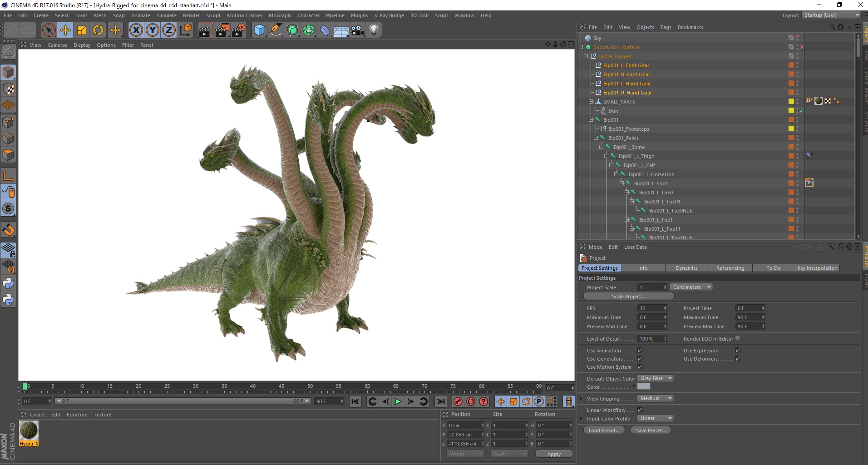This screenshot has width=868, height=465.
Task: Toggle Use Deformers checkbox
Action: coord(738,359)
